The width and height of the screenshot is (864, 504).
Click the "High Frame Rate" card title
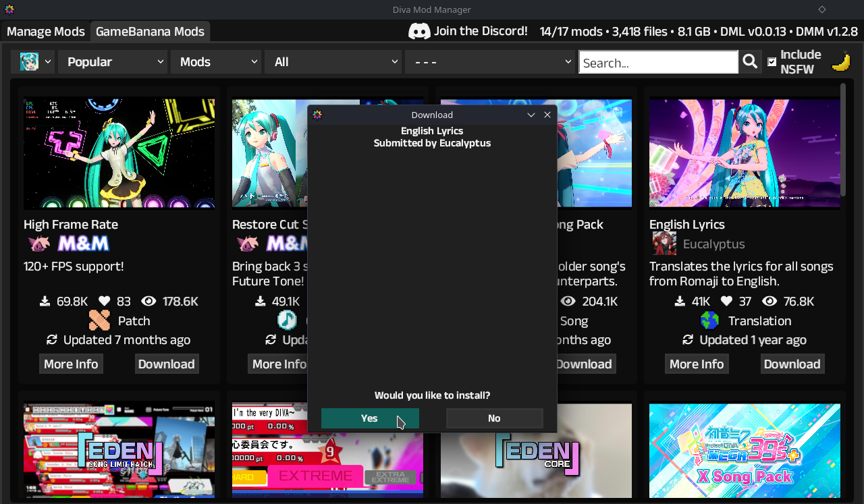[71, 225]
